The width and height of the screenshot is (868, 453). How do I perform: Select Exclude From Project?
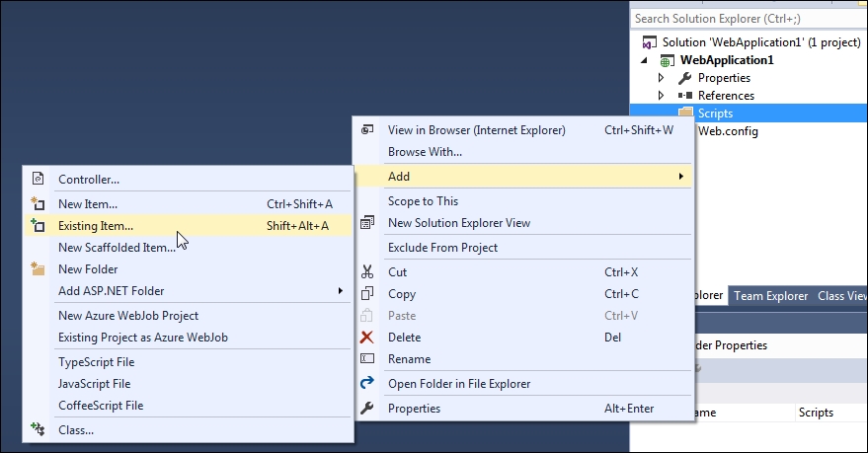pyautogui.click(x=523, y=248)
